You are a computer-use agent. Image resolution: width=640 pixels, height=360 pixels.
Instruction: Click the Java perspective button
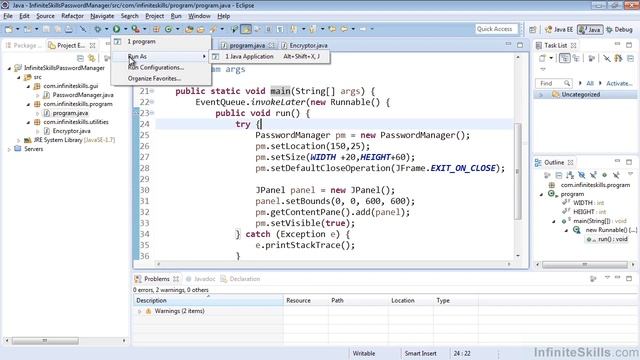point(590,29)
